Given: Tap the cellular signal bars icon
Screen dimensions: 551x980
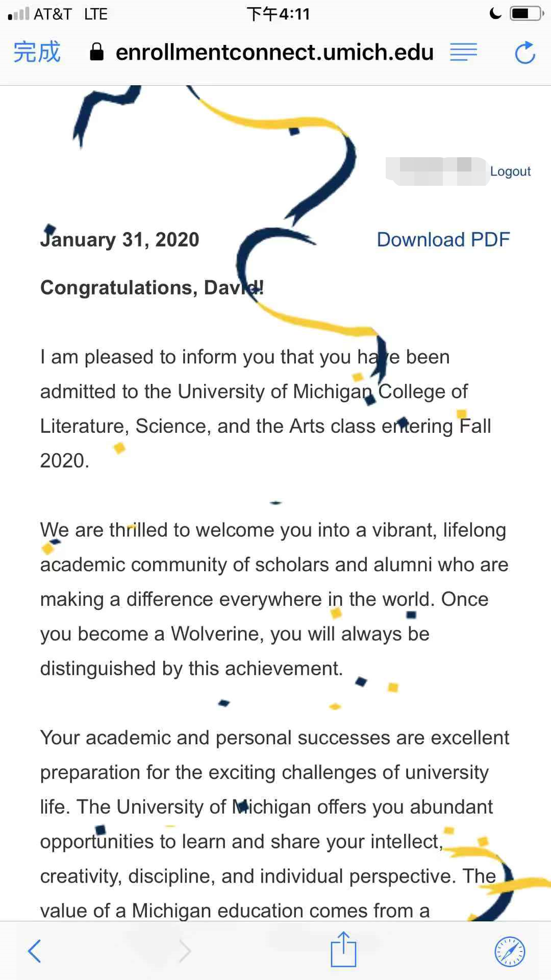Looking at the screenshot, I should click(x=18, y=14).
